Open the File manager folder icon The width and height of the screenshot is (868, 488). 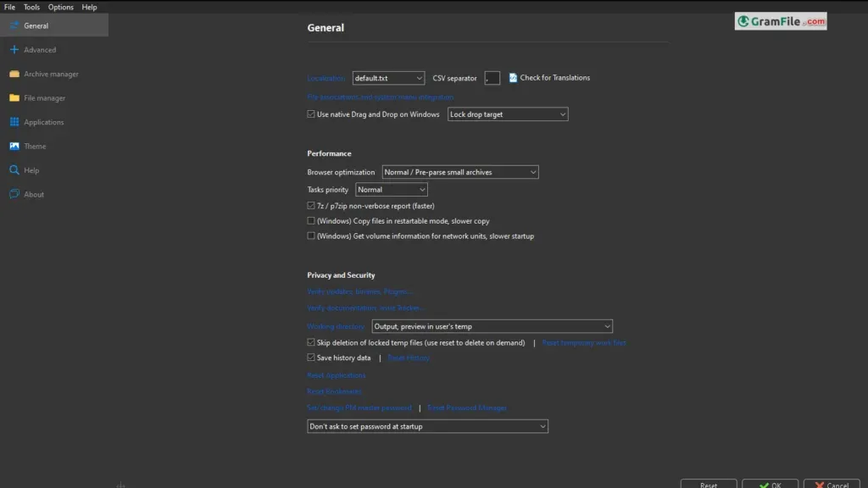point(14,98)
